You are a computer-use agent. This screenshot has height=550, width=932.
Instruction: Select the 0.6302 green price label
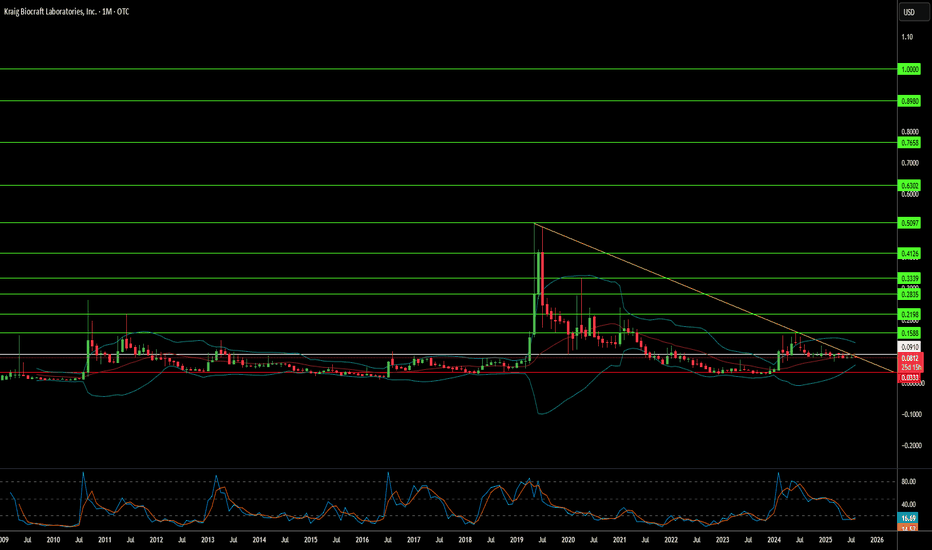click(909, 186)
